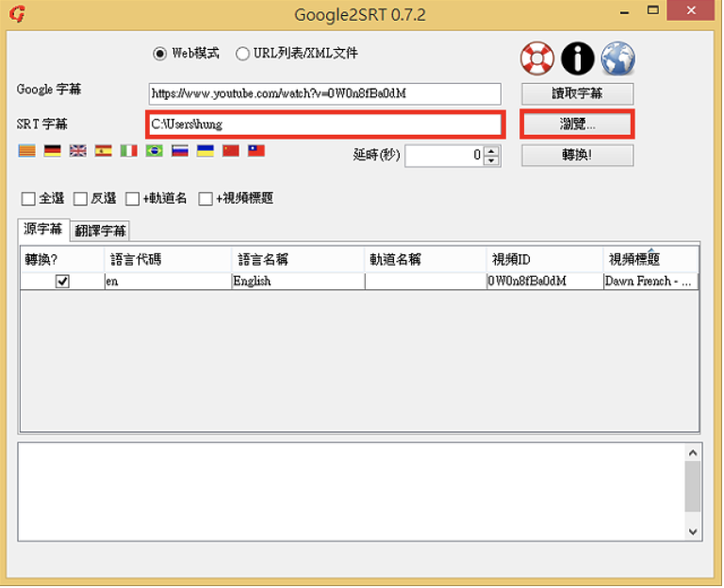Select the British flag language icon
The image size is (724, 588).
(x=77, y=151)
